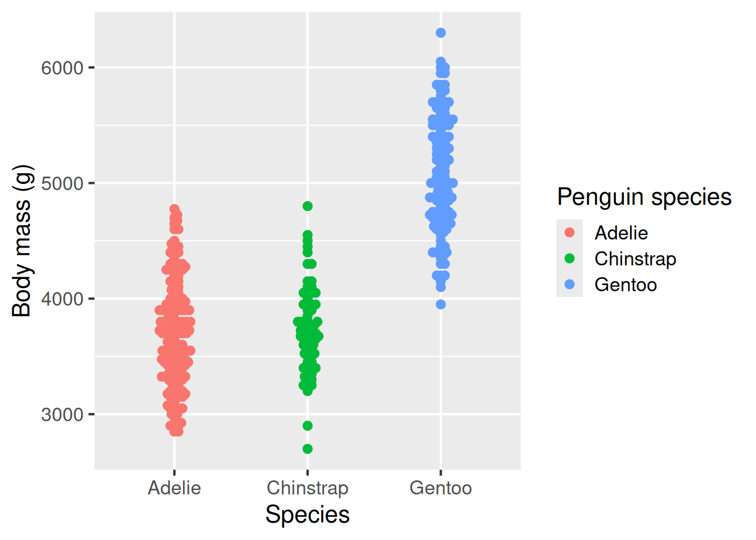Click the Adelie x-axis tick label

pyautogui.click(x=174, y=488)
